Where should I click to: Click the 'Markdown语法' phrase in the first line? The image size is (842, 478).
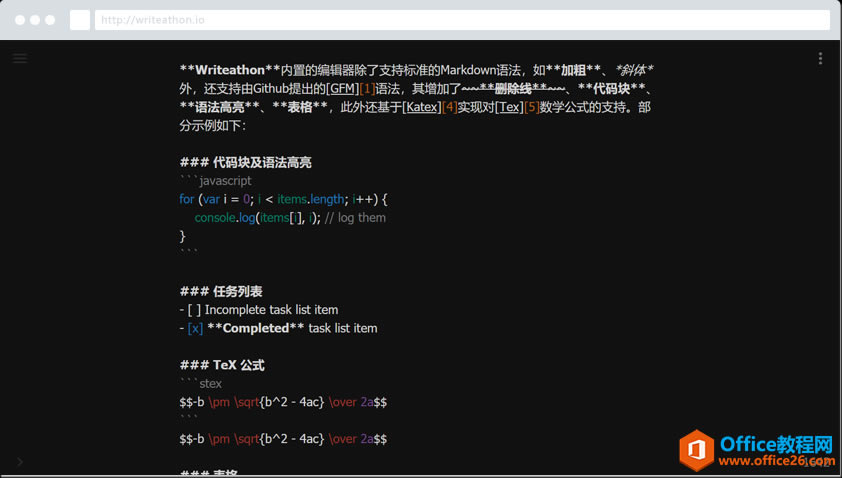(481, 70)
